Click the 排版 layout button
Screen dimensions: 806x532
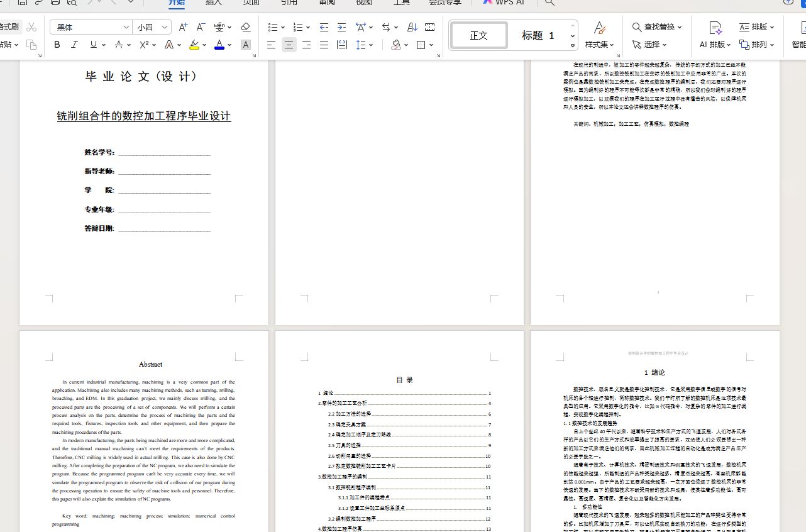[x=756, y=27]
